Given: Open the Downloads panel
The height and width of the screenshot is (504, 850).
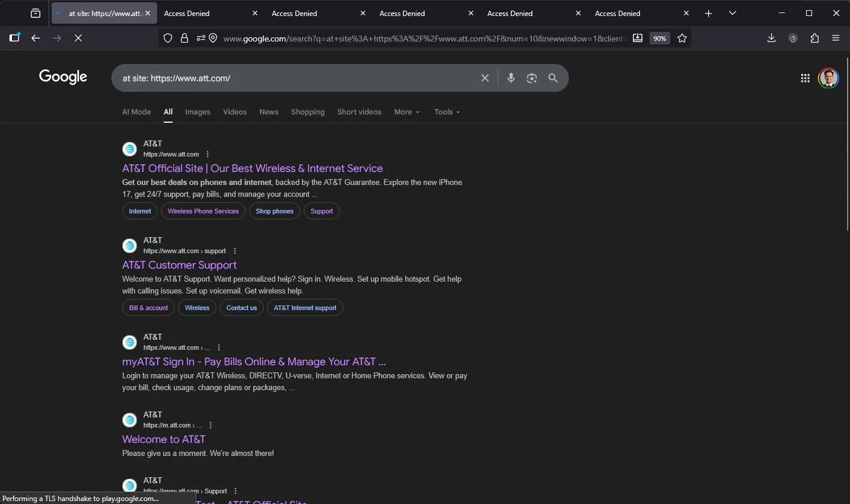Looking at the screenshot, I should click(771, 38).
